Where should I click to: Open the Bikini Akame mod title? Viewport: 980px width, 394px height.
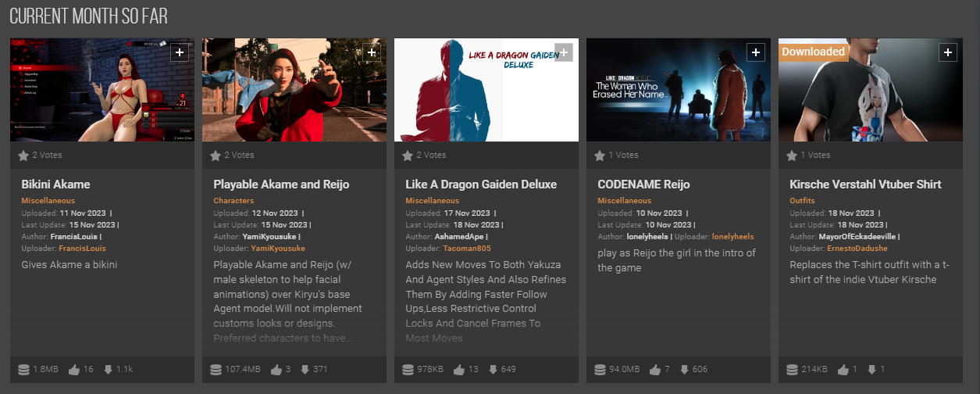(55, 184)
